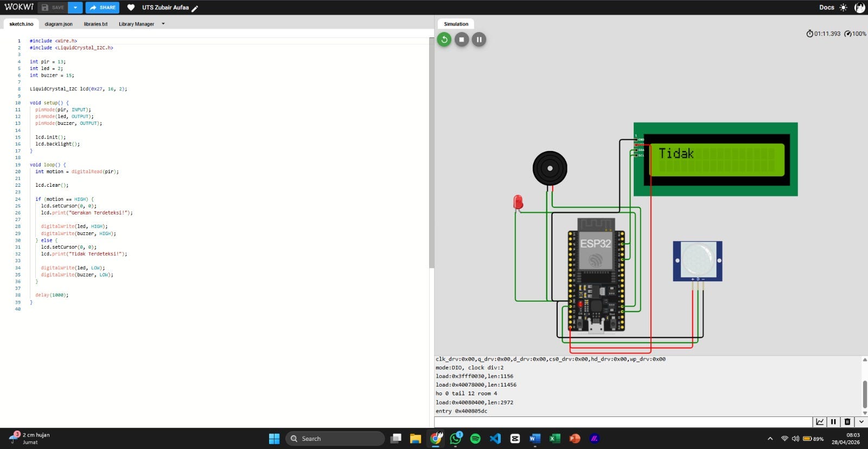Pause the simulation
Image resolution: width=868 pixels, height=449 pixels.
click(x=479, y=39)
